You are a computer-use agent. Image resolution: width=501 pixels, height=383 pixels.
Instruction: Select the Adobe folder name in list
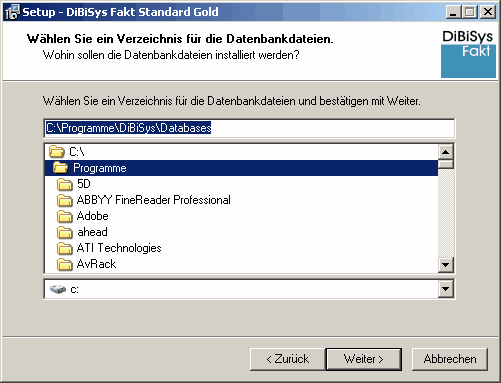[x=93, y=216]
